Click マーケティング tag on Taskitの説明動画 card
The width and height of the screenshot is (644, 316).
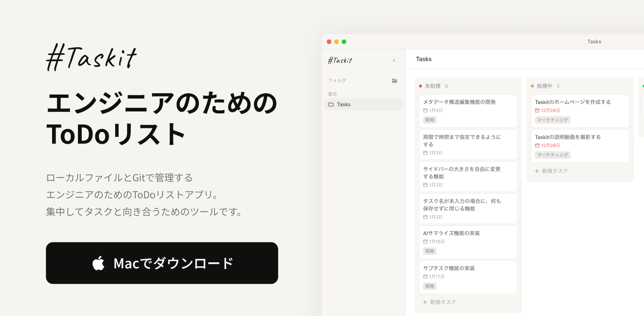click(x=552, y=155)
